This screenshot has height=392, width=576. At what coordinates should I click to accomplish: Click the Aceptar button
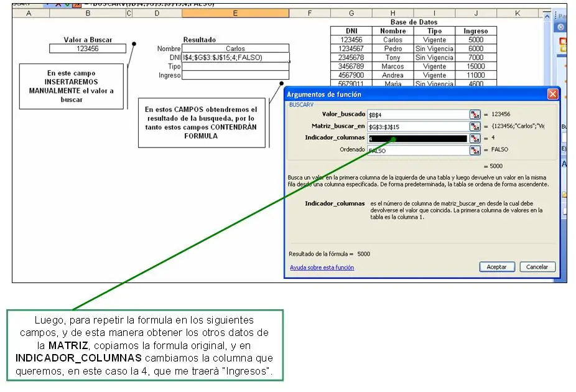[x=496, y=267]
